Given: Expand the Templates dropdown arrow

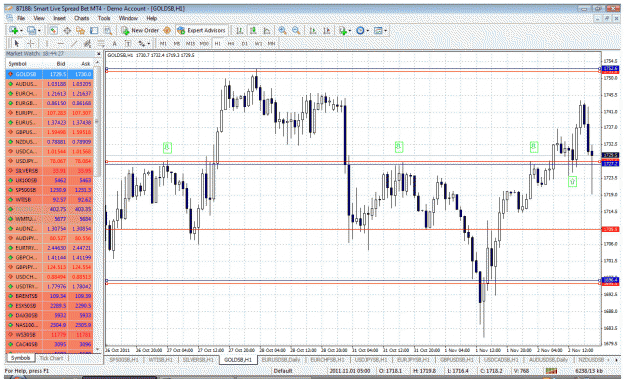Looking at the screenshot, I should (385, 31).
